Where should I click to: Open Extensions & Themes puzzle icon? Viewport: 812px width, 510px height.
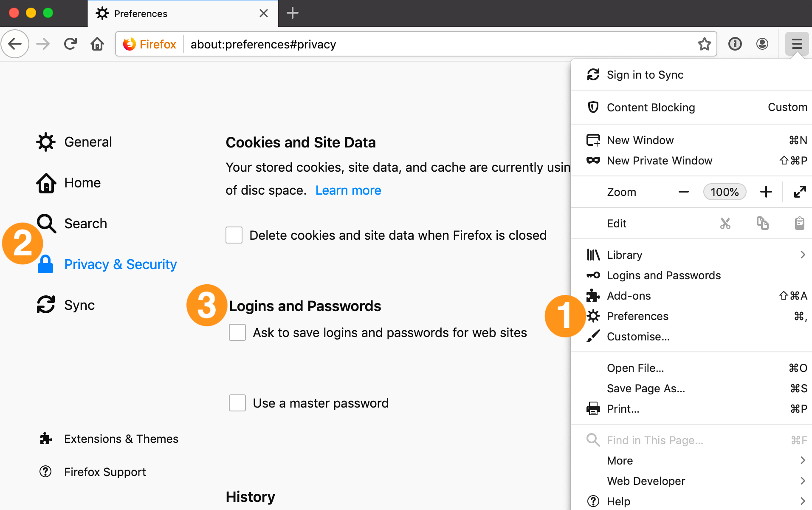click(x=45, y=438)
